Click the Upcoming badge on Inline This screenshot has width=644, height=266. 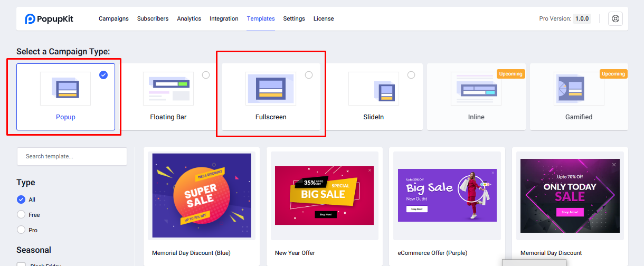(x=510, y=74)
